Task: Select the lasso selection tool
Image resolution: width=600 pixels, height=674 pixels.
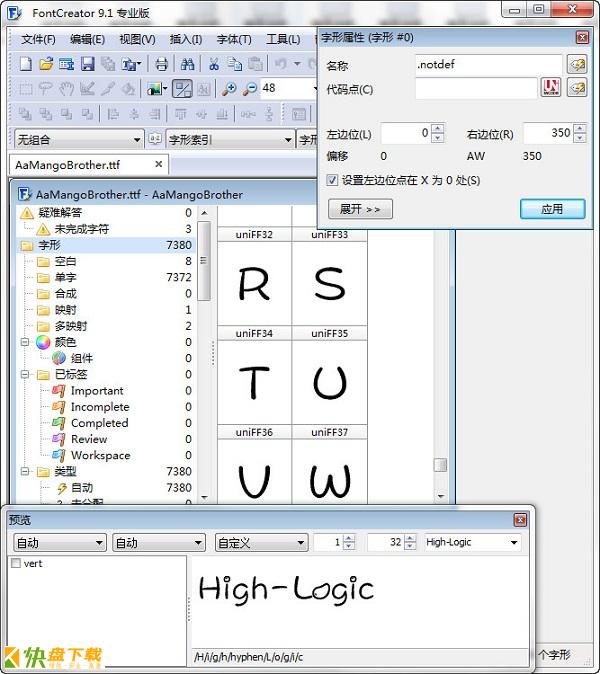Action: point(46,89)
